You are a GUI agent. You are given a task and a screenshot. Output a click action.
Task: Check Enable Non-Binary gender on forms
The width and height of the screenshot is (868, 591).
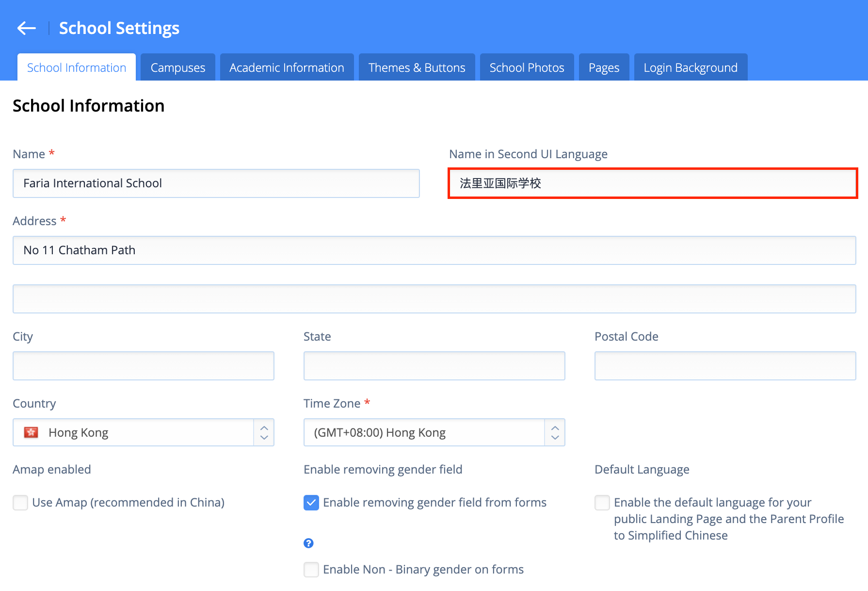(x=311, y=569)
